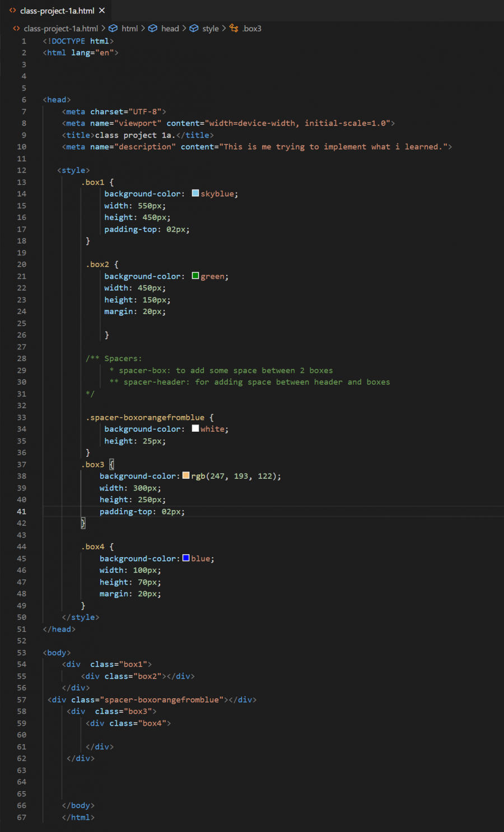Click line number 53 beside body tag
This screenshot has height=832, width=504.
21,652
